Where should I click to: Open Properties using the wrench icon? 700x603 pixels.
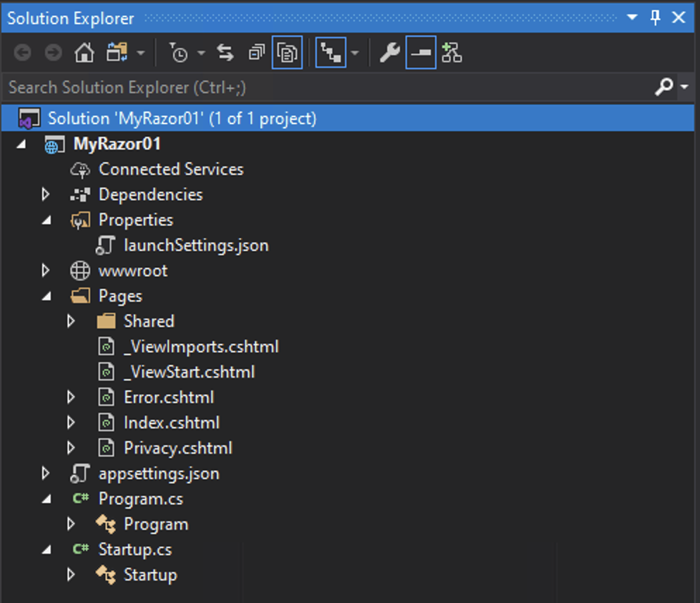point(389,52)
